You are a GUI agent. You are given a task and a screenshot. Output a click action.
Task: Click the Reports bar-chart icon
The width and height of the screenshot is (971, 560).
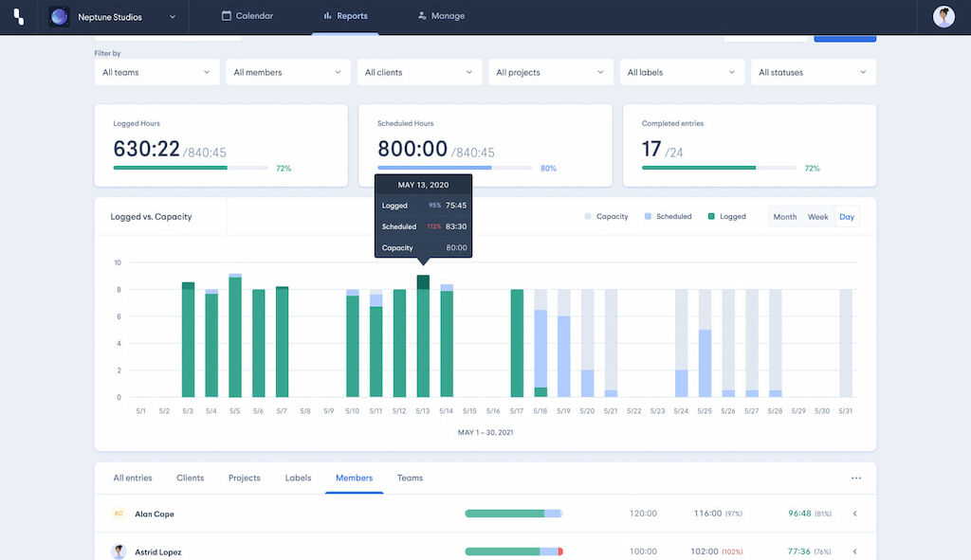[328, 15]
